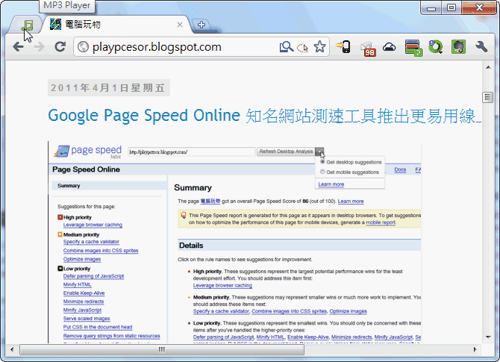Viewport: 500px width, 362px height.
Task: Open Put CSS in the document head link
Action: coord(98,327)
